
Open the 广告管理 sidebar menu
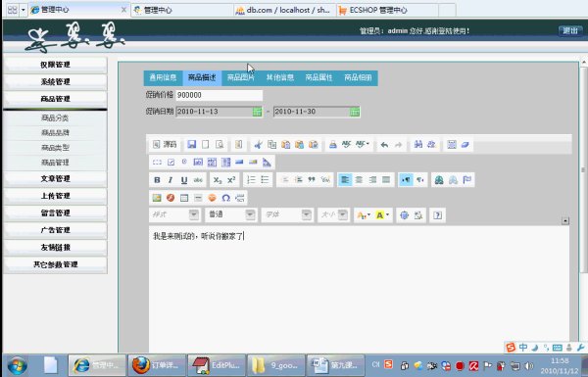coord(56,230)
